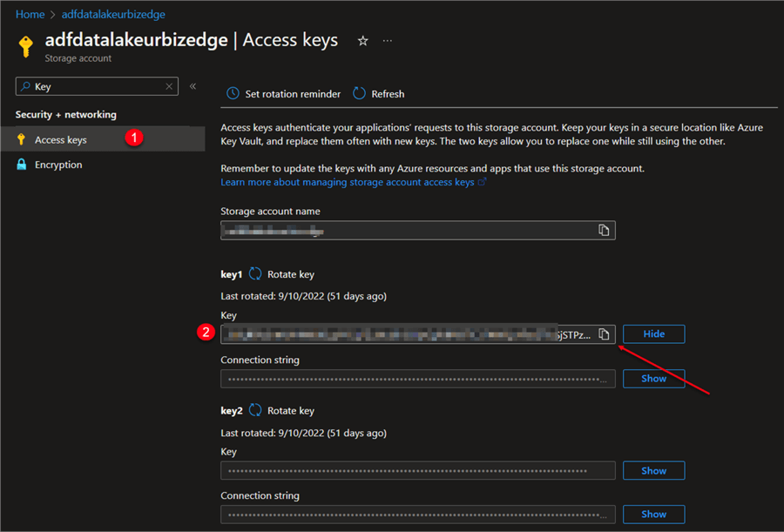
Task: Copy the storage account name
Action: pyautogui.click(x=603, y=230)
